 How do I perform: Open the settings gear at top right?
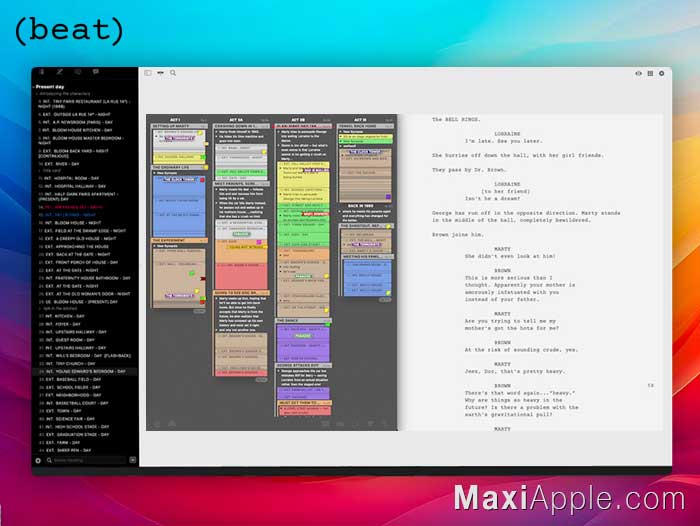coord(662,73)
